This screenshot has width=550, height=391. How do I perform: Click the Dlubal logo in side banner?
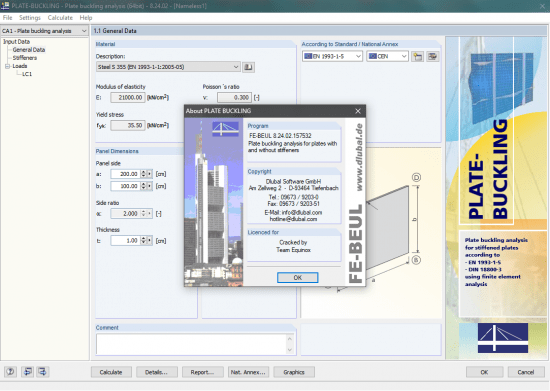pyautogui.click(x=503, y=338)
